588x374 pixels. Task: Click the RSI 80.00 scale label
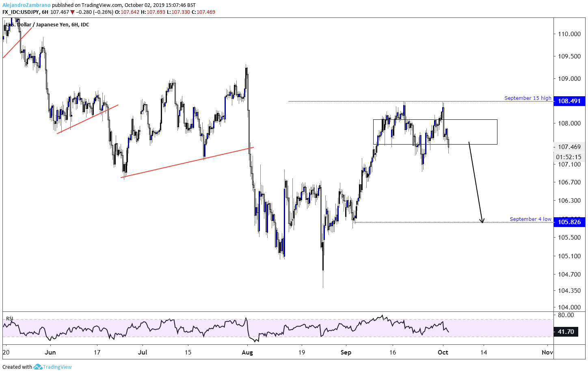point(566,315)
